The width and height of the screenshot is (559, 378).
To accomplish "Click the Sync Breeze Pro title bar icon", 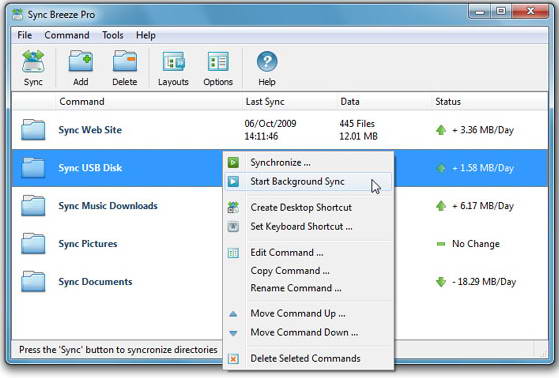I will click(17, 14).
